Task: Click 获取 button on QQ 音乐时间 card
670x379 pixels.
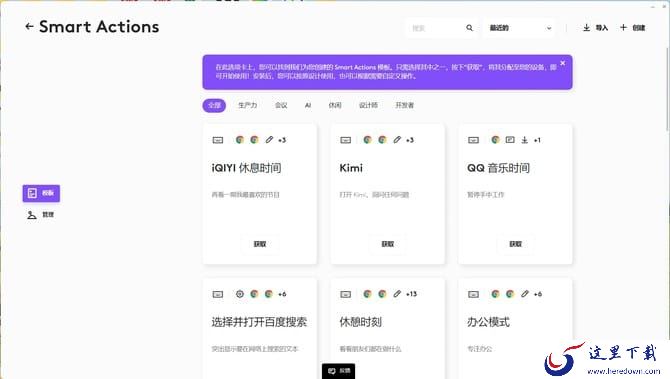Action: point(515,244)
